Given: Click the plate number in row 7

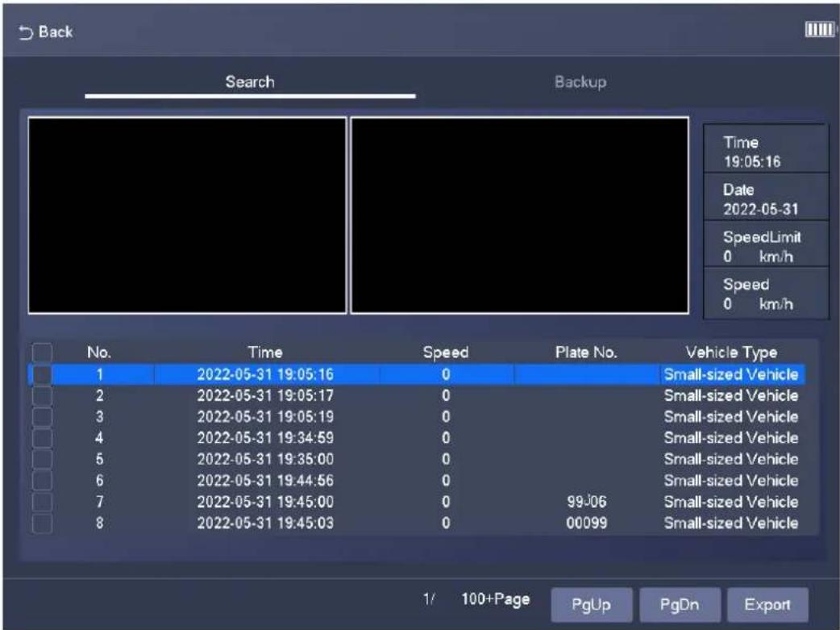Looking at the screenshot, I should coord(587,502).
